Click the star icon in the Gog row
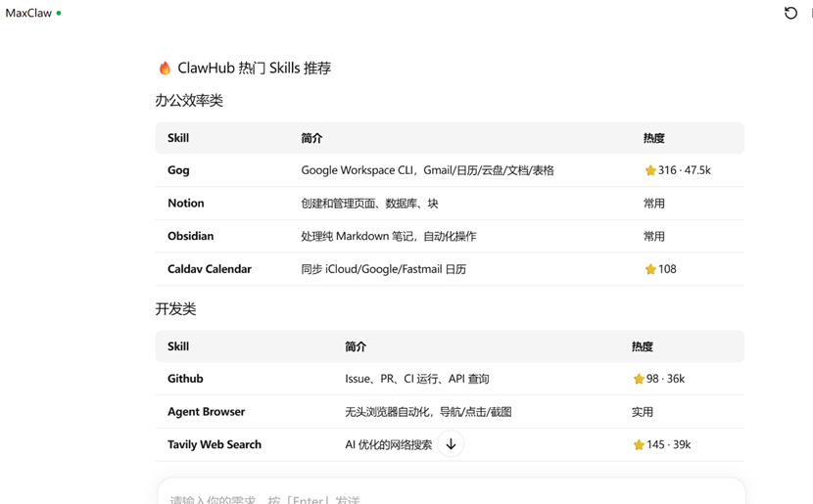The image size is (813, 504). [x=650, y=170]
